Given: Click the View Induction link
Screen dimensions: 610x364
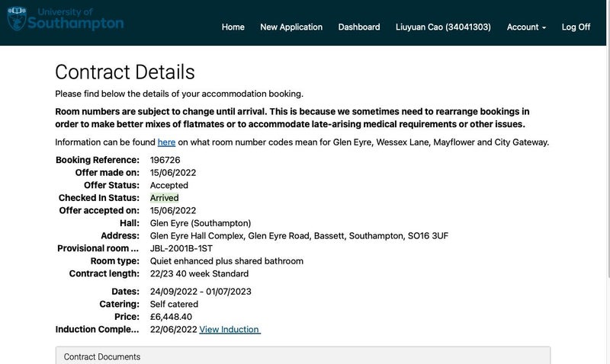Looking at the screenshot, I should click(230, 330).
